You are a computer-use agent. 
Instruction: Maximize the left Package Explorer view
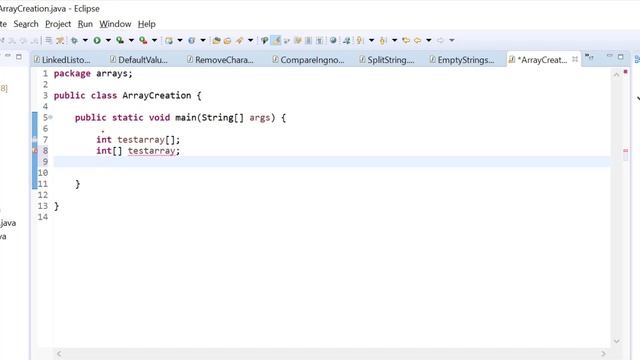(19, 57)
